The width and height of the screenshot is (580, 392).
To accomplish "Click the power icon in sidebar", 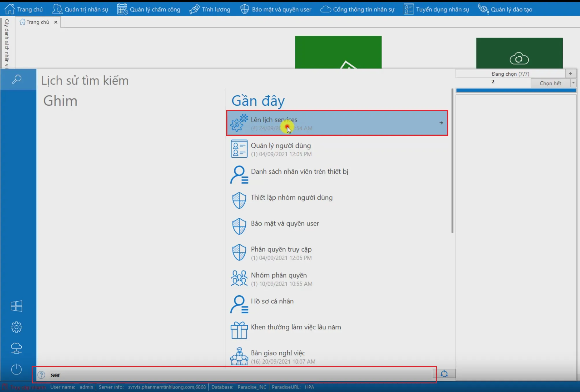I will pos(16,369).
